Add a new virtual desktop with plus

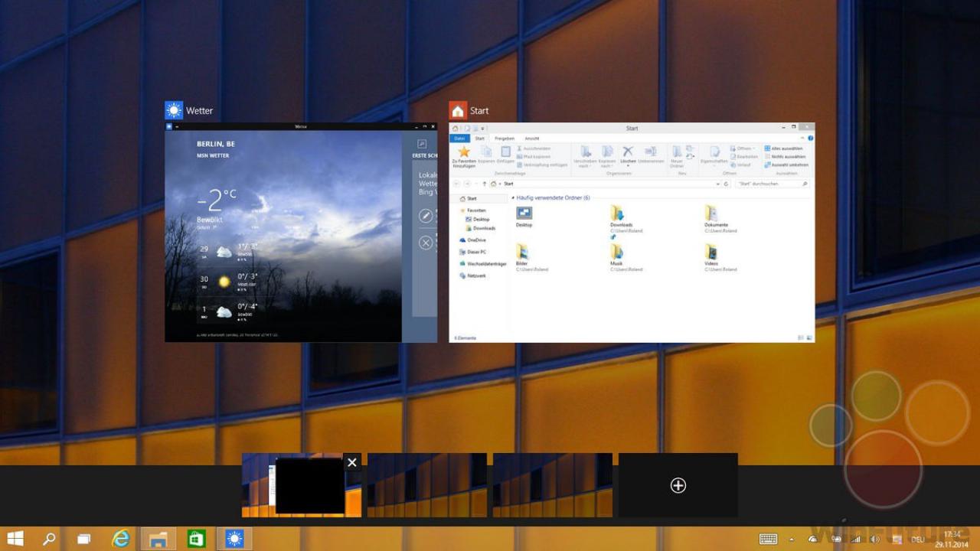coord(678,485)
